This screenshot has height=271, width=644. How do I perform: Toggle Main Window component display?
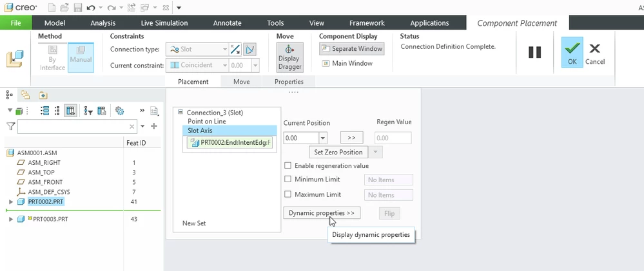[347, 63]
